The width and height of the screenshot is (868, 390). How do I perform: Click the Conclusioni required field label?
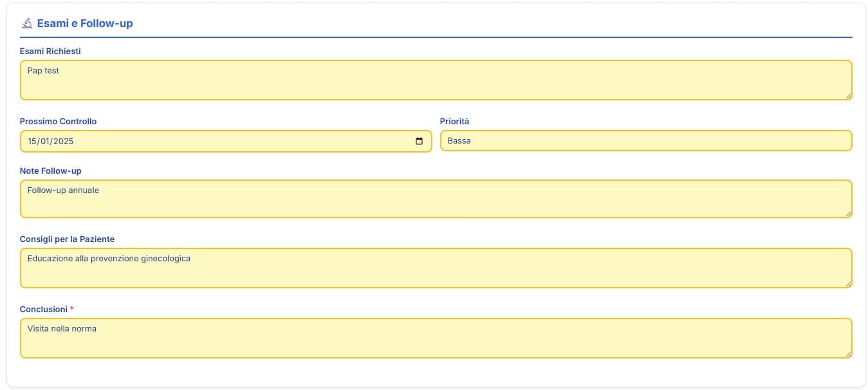point(44,309)
